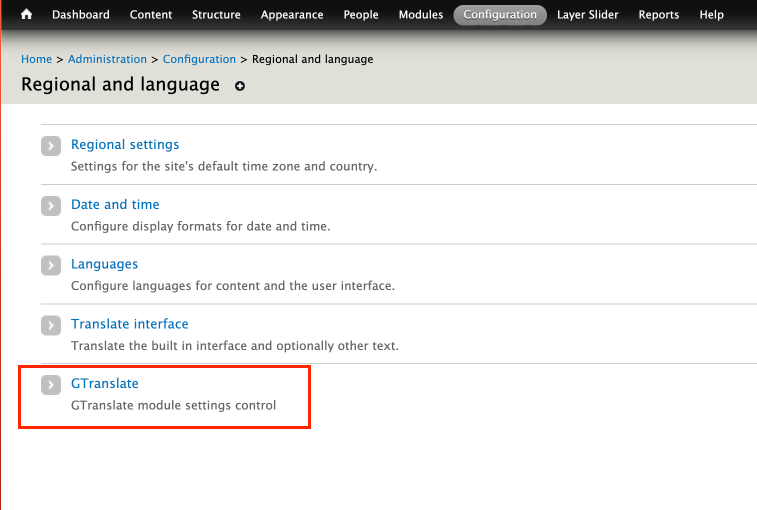Screen dimensions: 757x510
Task: Open the Dashboard menu
Action: [81, 14]
